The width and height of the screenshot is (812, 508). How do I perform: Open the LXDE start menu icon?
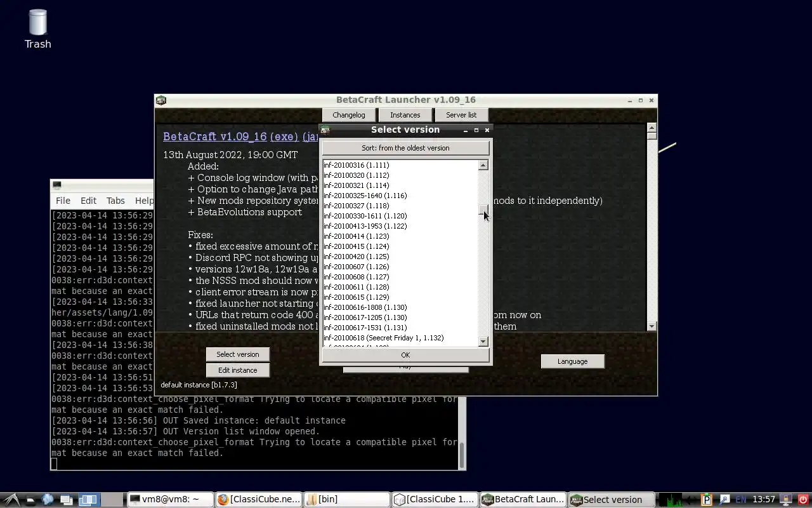click(11, 500)
